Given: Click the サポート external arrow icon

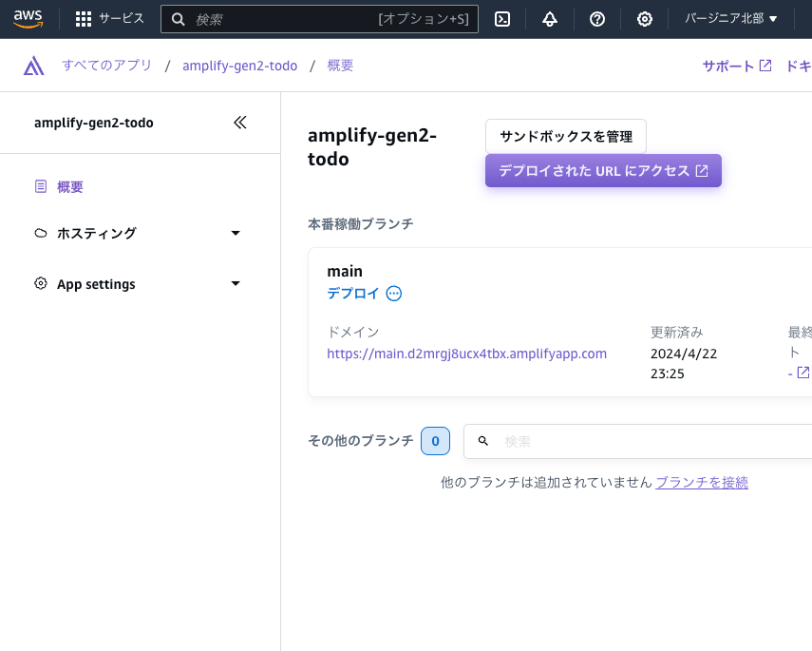Looking at the screenshot, I should pos(765,66).
